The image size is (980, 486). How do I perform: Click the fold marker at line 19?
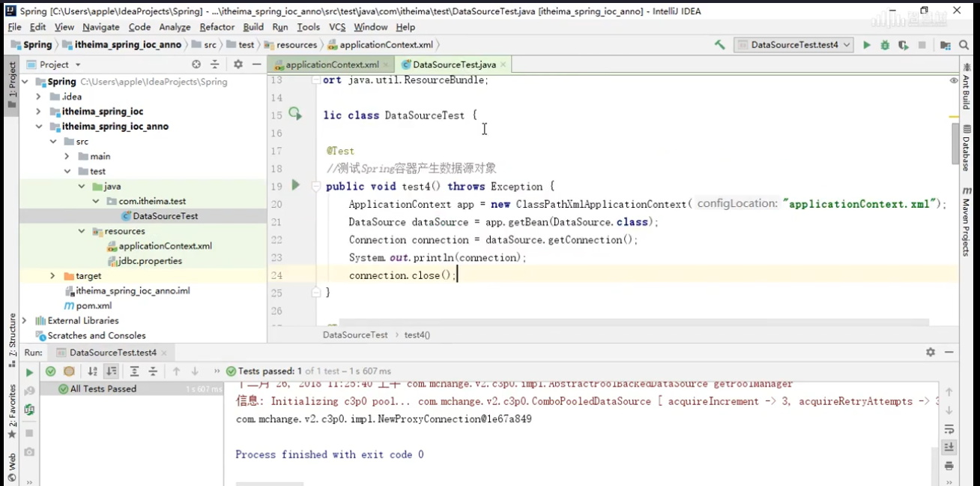316,187
